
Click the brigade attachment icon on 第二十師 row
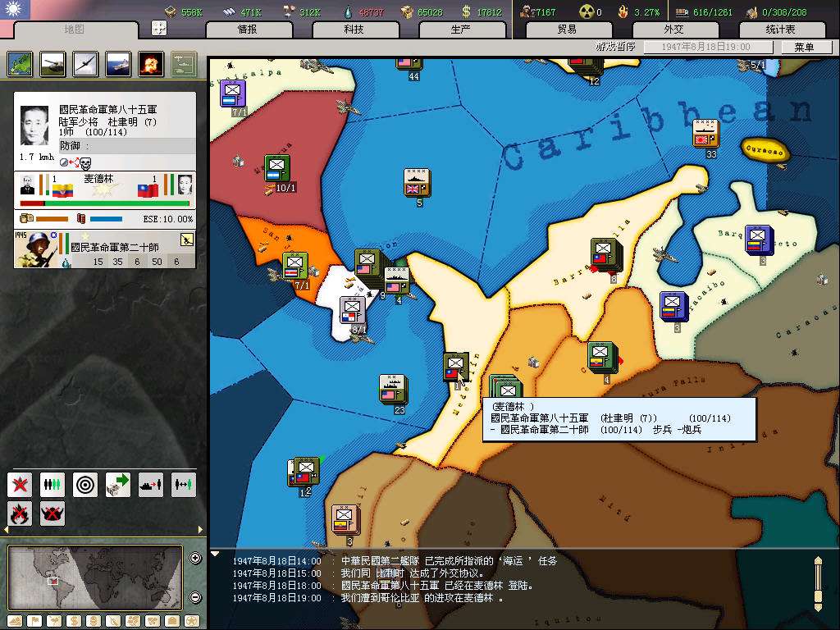pyautogui.click(x=186, y=240)
